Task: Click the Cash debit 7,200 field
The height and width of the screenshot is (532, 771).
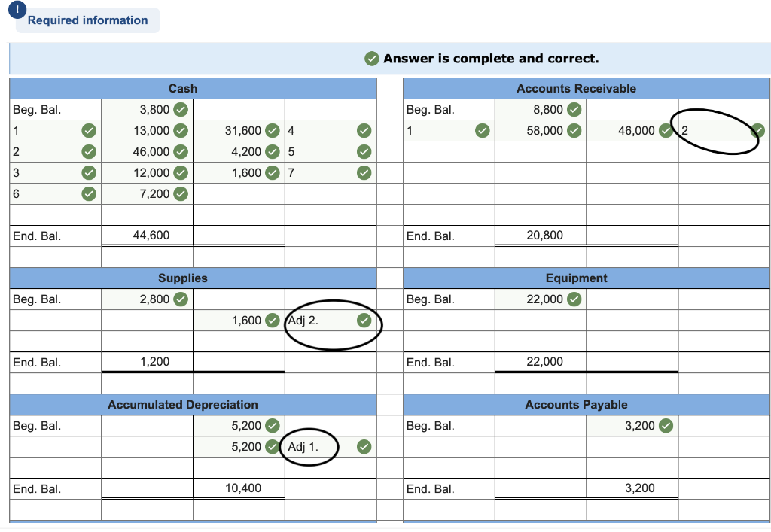Action: click(x=147, y=194)
